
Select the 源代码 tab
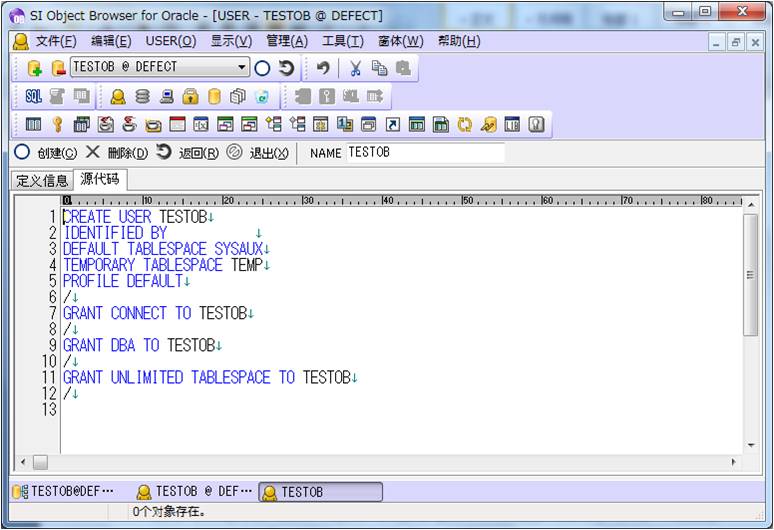(100, 179)
